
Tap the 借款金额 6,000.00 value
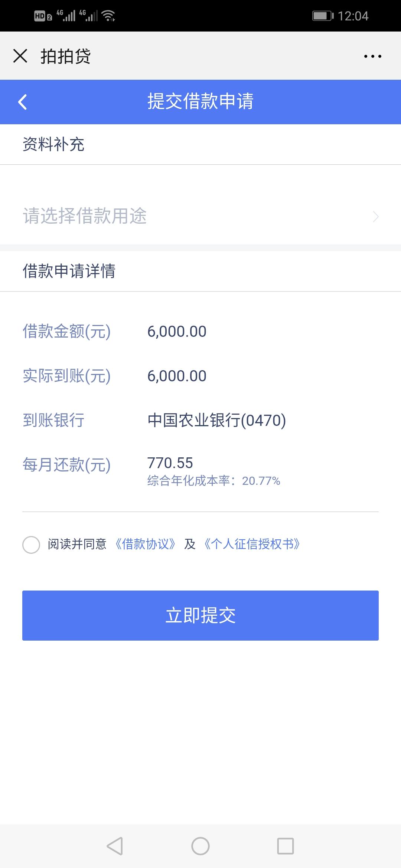tap(177, 332)
